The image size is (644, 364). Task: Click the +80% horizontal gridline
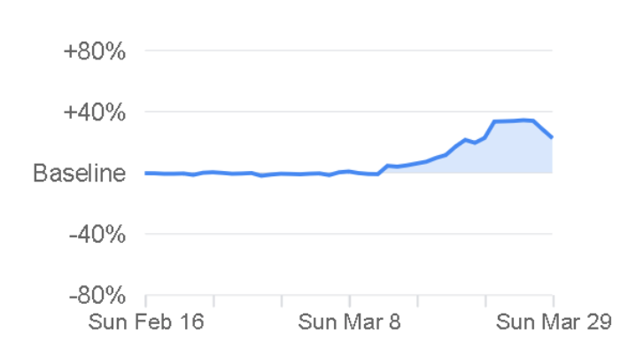click(x=354, y=50)
